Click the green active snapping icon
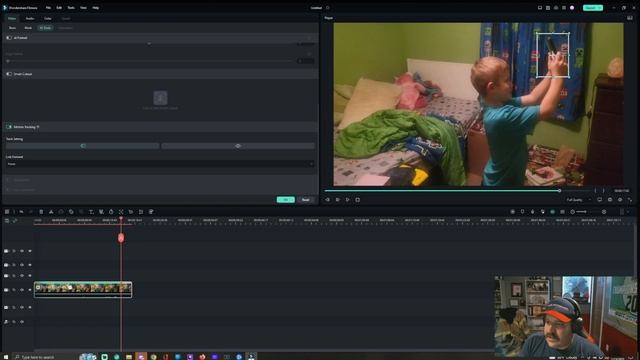 click(552, 212)
